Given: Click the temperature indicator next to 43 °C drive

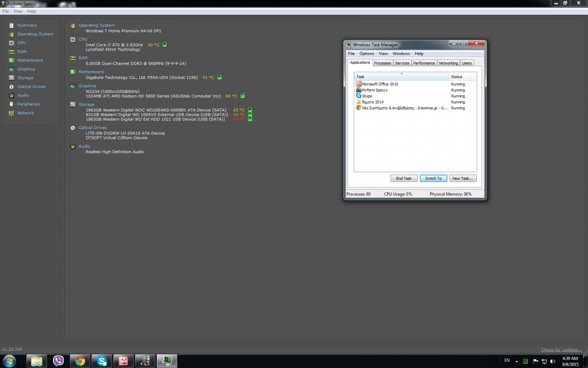Looking at the screenshot, I should [x=250, y=110].
